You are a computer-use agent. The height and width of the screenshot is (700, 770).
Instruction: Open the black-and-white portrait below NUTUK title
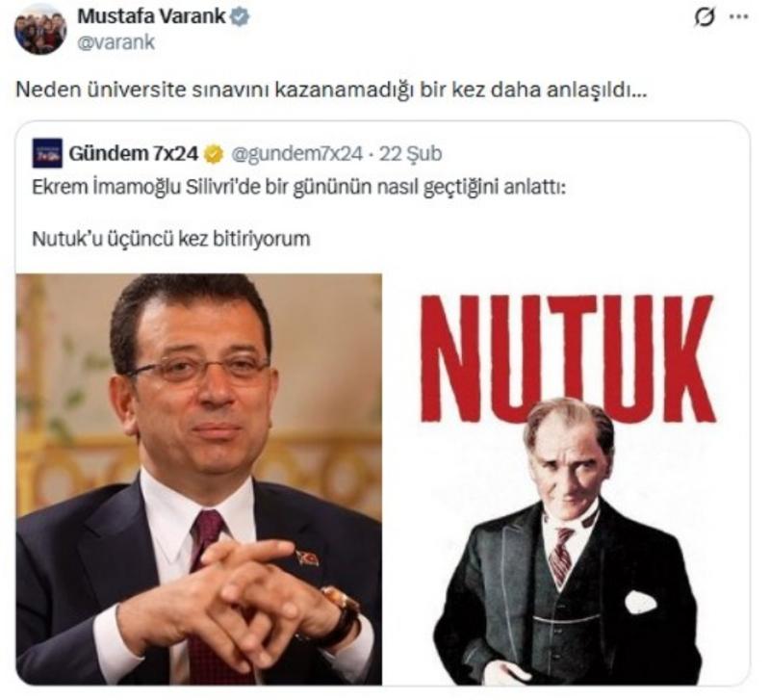[x=567, y=541]
